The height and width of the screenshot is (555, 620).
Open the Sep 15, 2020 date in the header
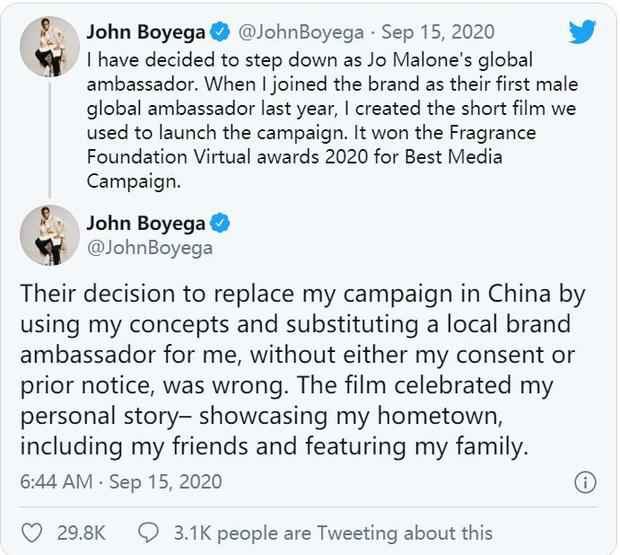(438, 32)
